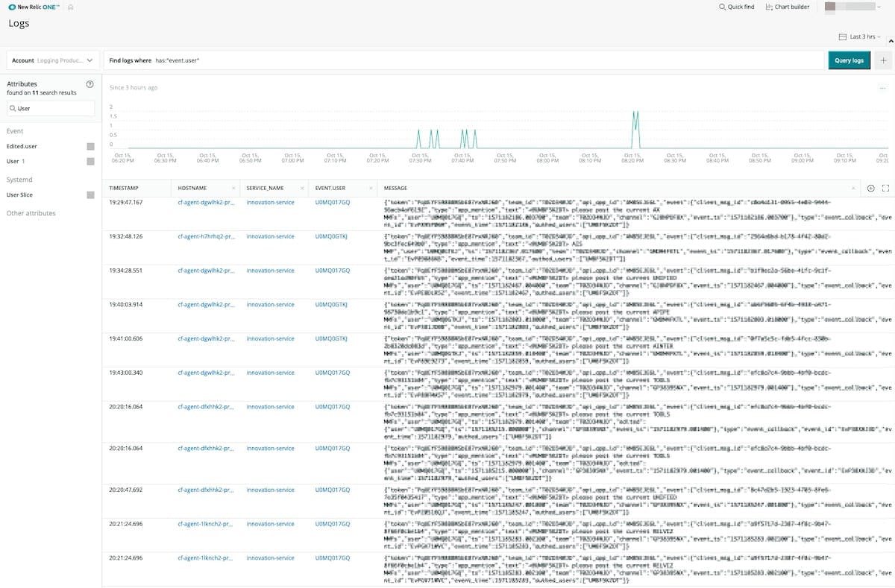Open innovation-service link in 19:34:28.551 row
This screenshot has height=588, width=895.
pos(270,271)
